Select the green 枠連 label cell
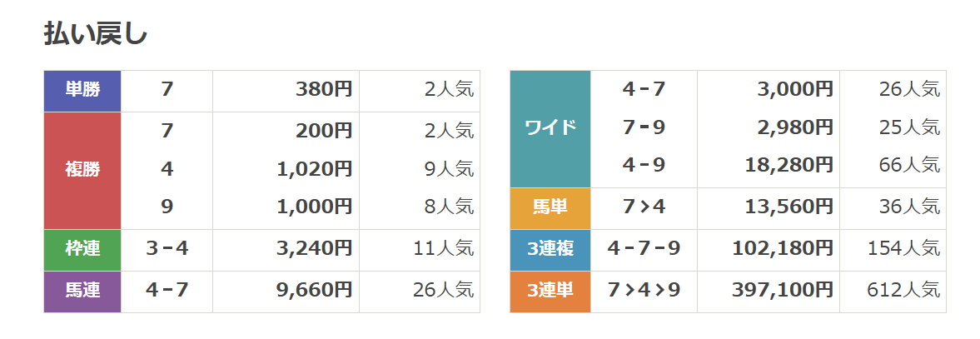 click(x=82, y=248)
